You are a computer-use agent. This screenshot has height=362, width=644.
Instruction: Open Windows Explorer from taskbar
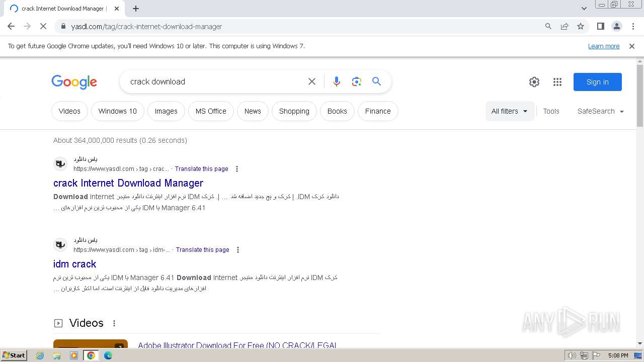click(x=57, y=355)
